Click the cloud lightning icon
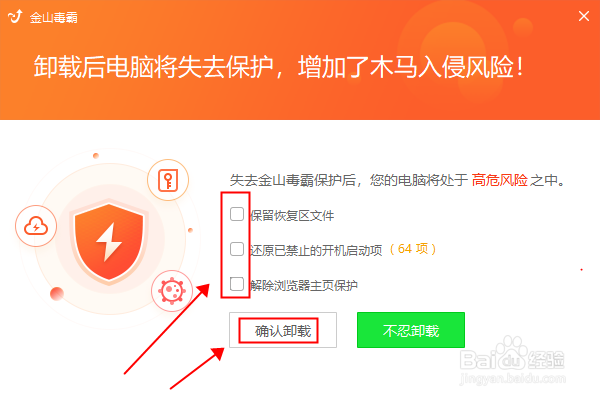The image size is (600, 400). (36, 226)
